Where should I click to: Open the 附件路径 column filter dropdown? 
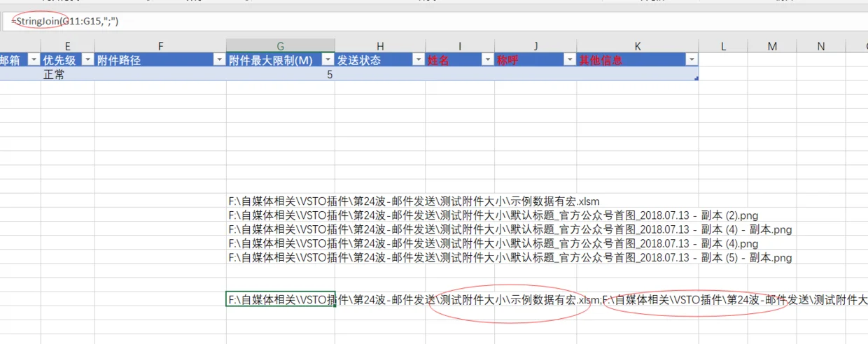point(220,60)
